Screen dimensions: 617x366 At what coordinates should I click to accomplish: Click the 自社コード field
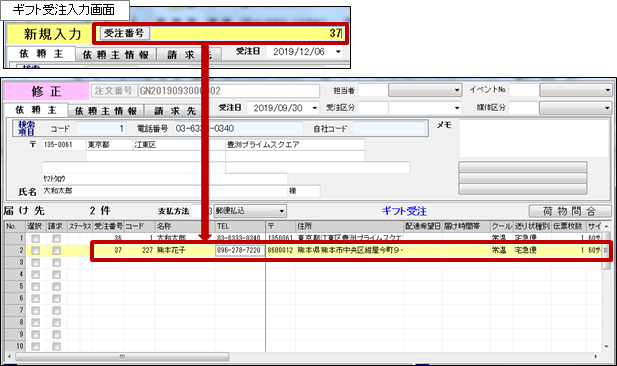pos(390,128)
